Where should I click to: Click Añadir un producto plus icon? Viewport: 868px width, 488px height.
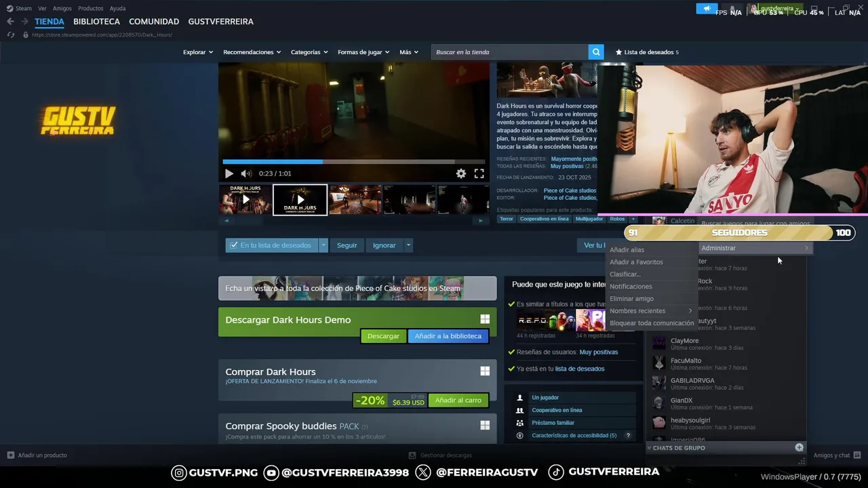tap(10, 455)
